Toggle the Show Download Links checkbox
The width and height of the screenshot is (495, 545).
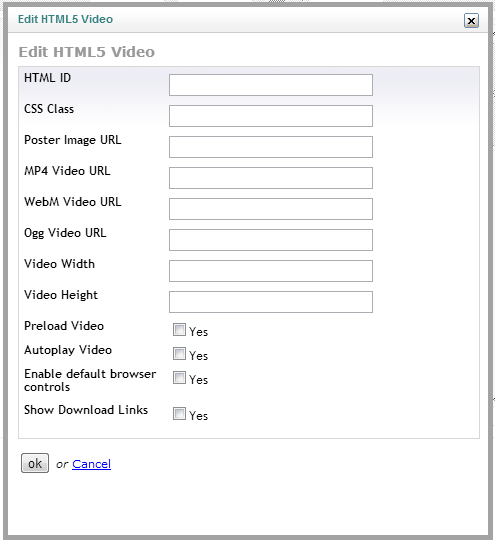[179, 414]
